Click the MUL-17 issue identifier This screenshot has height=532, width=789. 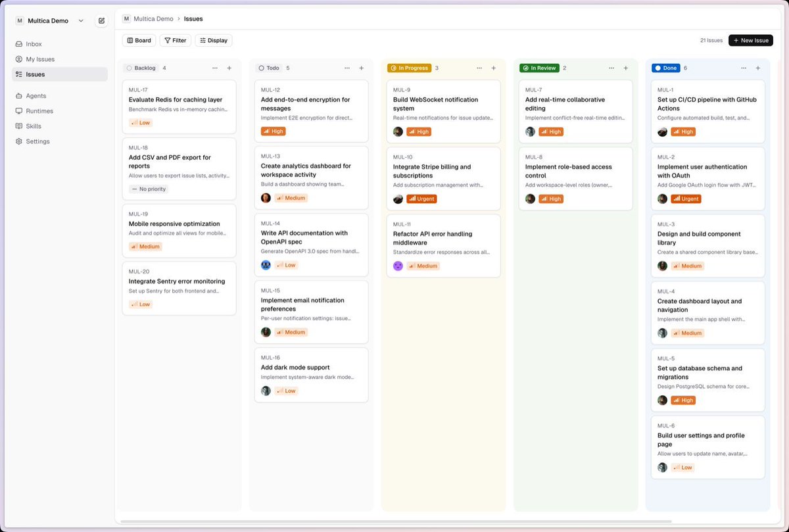(x=138, y=90)
